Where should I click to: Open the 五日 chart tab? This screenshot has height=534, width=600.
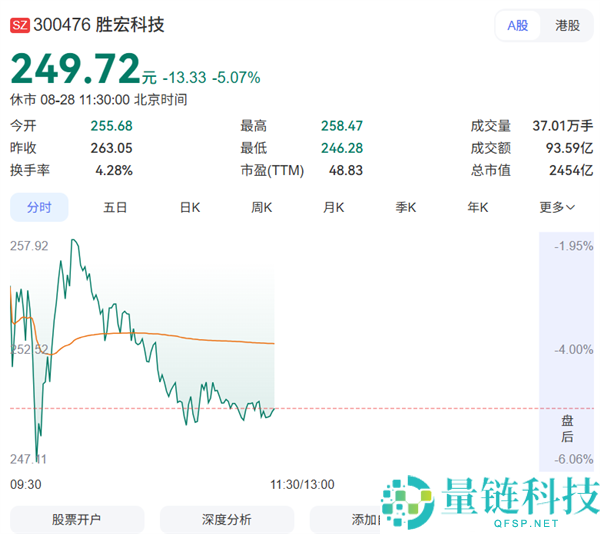click(x=115, y=207)
